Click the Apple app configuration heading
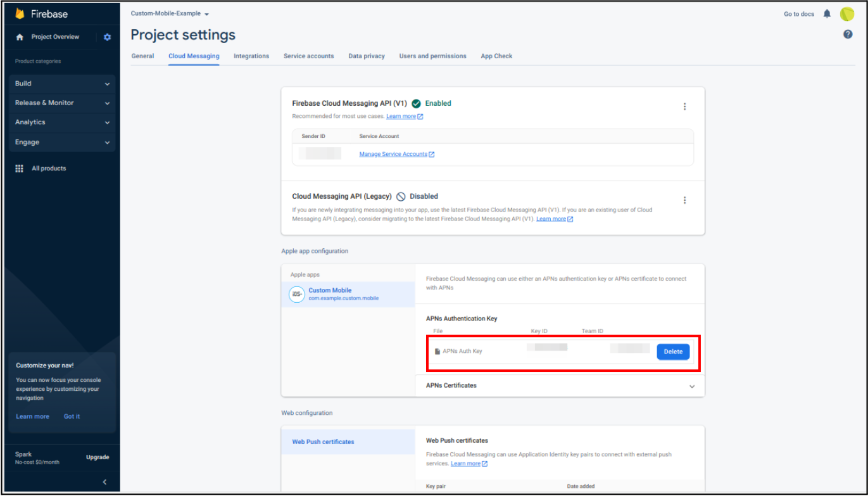Viewport: 868px width, 496px height. [315, 251]
